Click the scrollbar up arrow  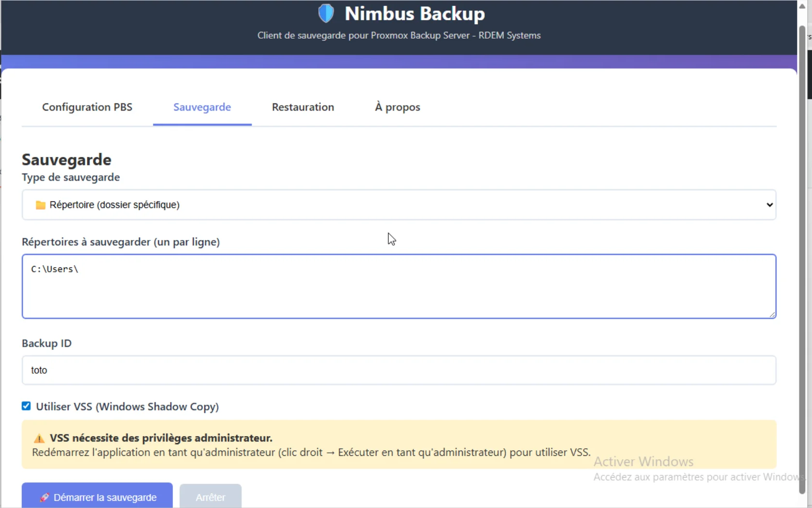(x=802, y=5)
